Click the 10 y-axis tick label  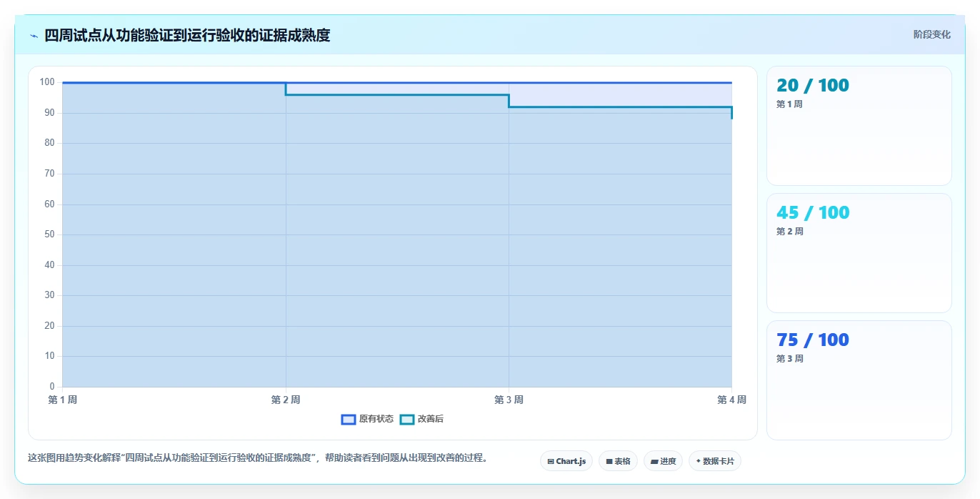click(49, 356)
